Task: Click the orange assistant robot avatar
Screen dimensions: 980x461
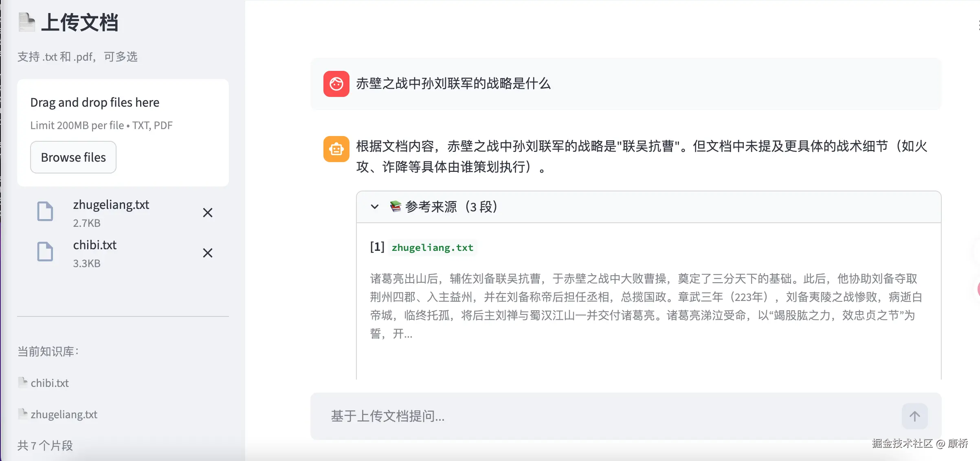Action: (x=336, y=149)
